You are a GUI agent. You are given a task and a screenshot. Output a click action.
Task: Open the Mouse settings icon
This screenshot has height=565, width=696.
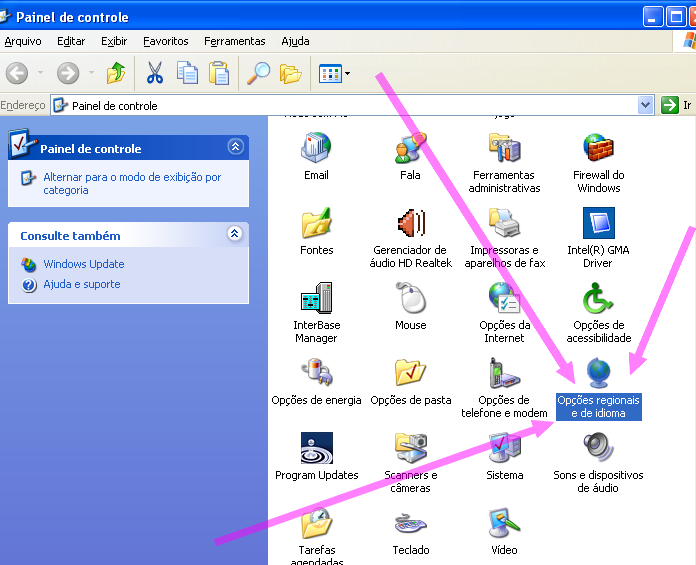(410, 297)
